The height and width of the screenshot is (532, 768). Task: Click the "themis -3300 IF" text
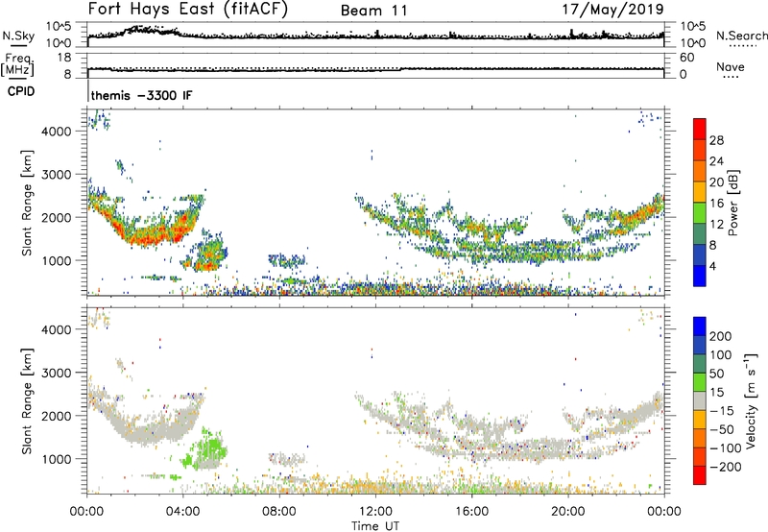tap(141, 95)
